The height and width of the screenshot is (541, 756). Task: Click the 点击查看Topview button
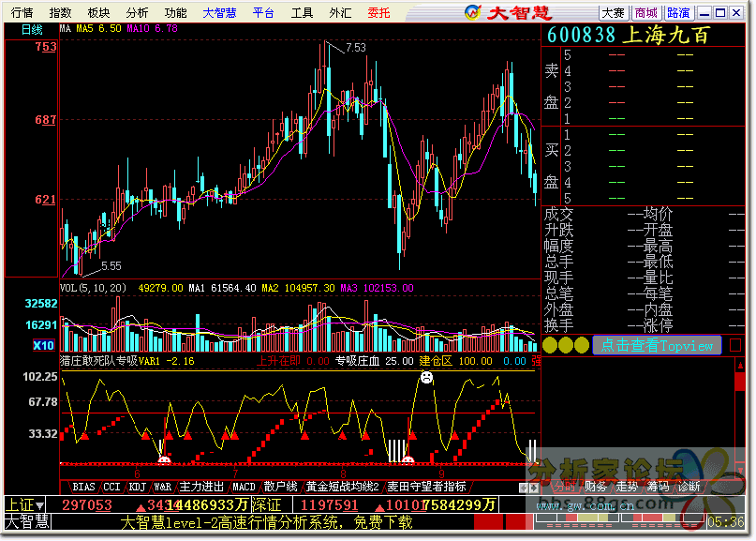[x=657, y=346]
